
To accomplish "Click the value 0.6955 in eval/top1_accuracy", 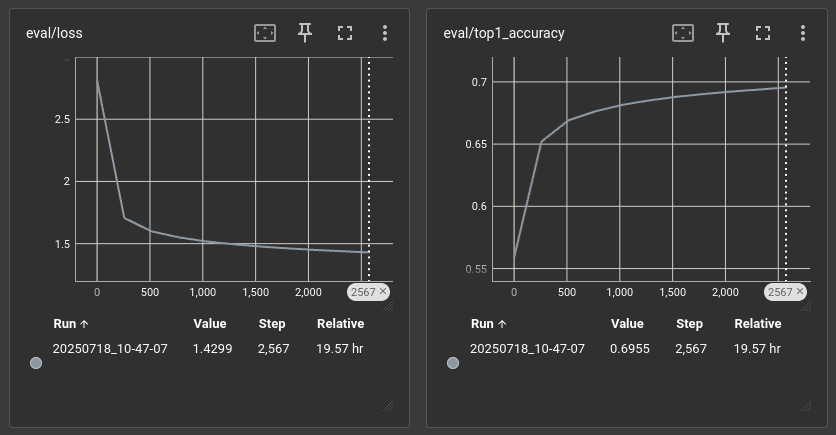I will 630,349.
